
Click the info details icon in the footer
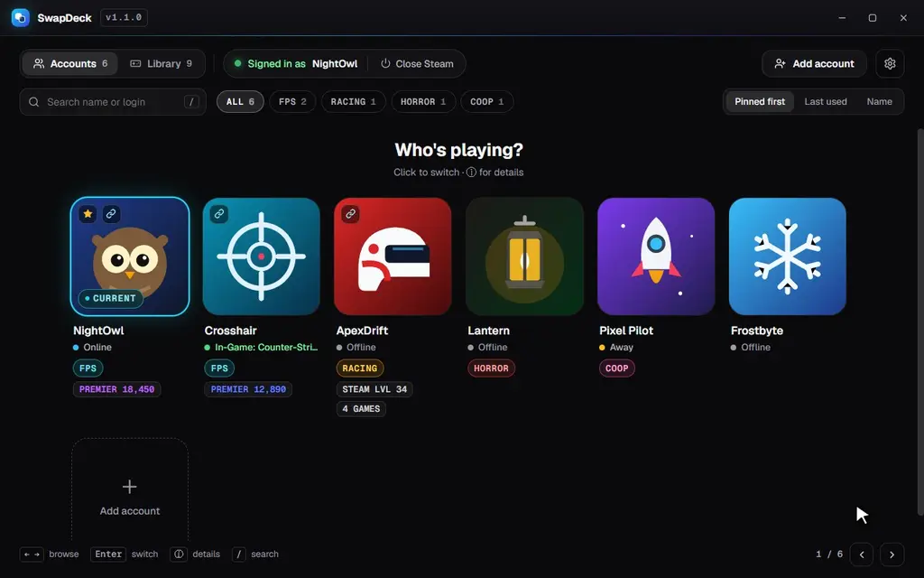(x=179, y=555)
